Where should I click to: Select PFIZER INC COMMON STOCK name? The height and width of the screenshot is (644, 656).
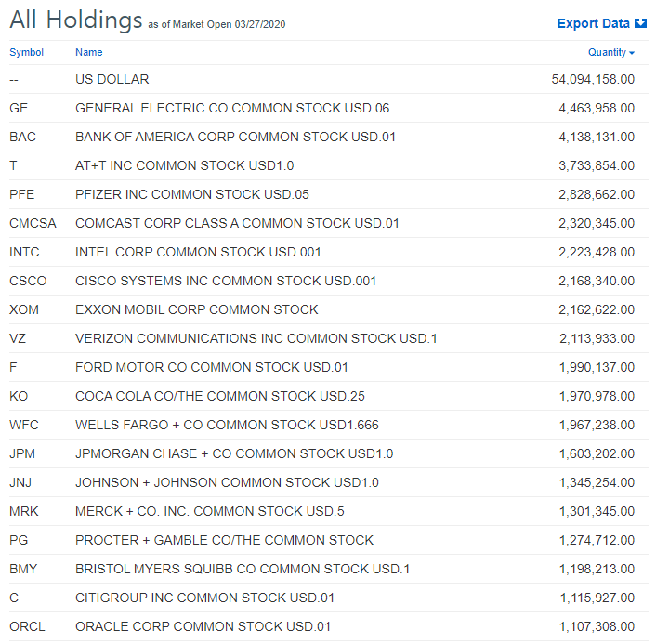tap(192, 194)
